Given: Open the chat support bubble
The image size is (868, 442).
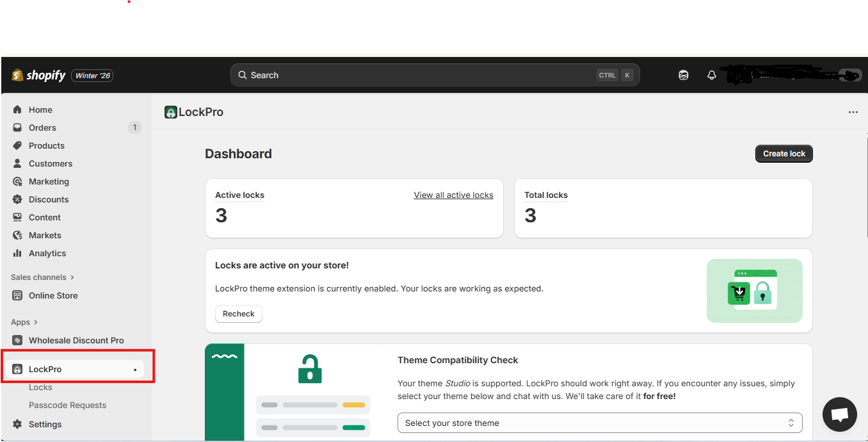Looking at the screenshot, I should [839, 414].
